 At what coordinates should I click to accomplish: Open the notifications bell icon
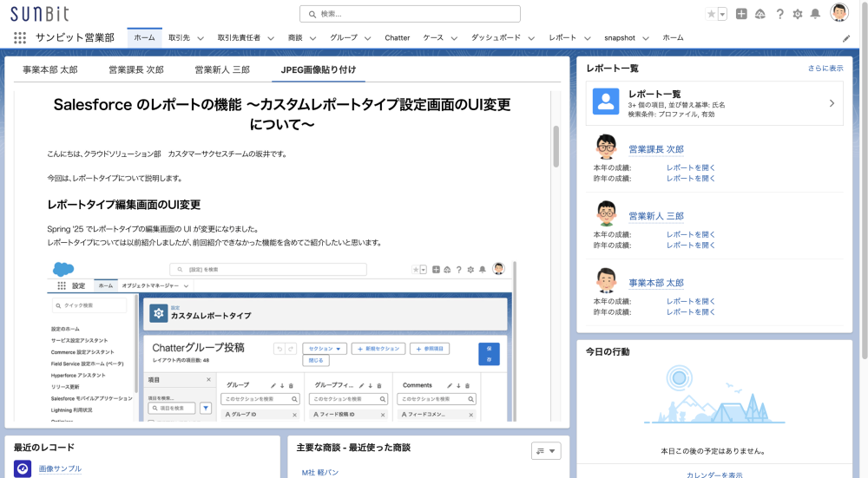(815, 15)
